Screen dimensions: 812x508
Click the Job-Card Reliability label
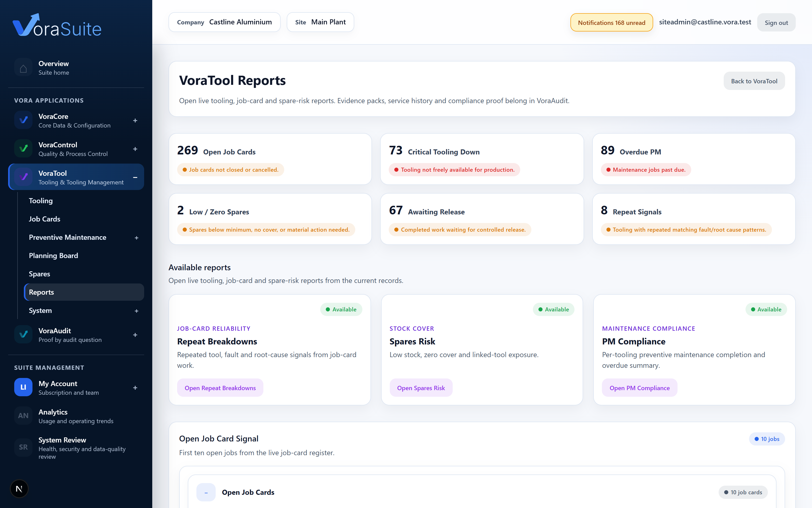(x=214, y=328)
